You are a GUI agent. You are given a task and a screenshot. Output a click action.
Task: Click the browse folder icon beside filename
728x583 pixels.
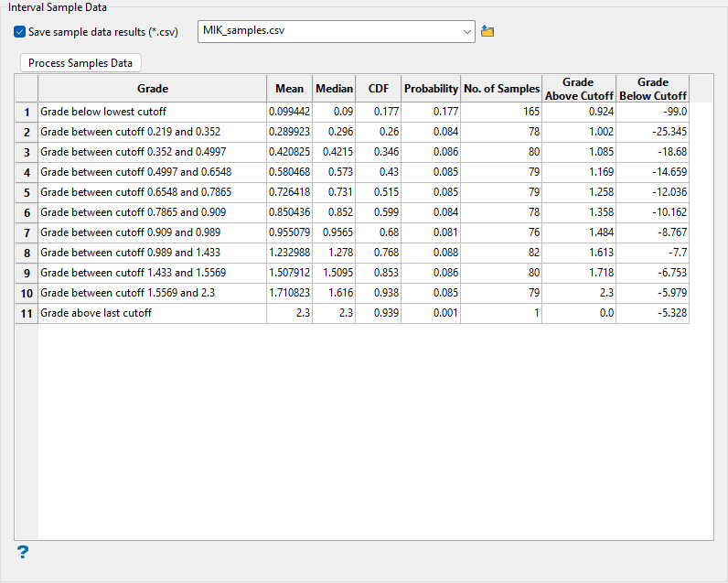[x=487, y=32]
